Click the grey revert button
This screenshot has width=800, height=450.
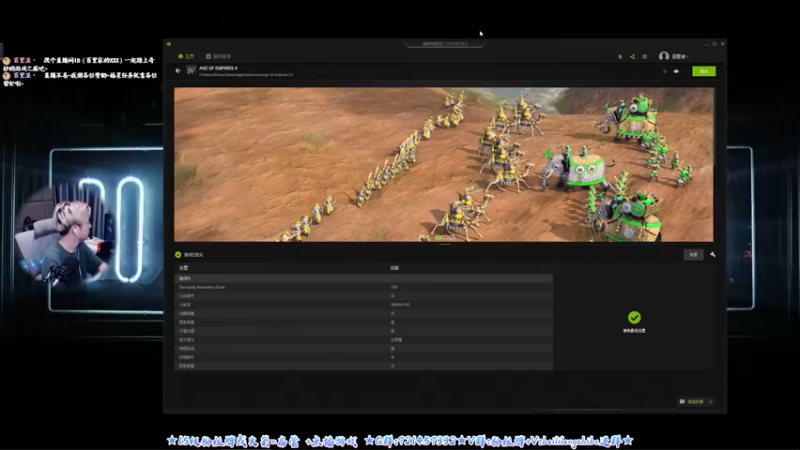click(693, 255)
